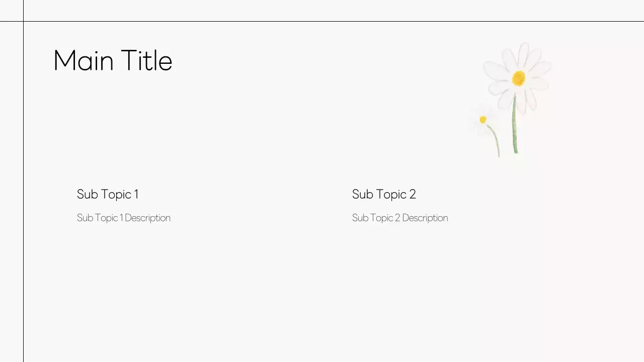Click the numeral "1" in Sub Topic 1 heading
Image resolution: width=644 pixels, height=362 pixels.
(x=136, y=195)
